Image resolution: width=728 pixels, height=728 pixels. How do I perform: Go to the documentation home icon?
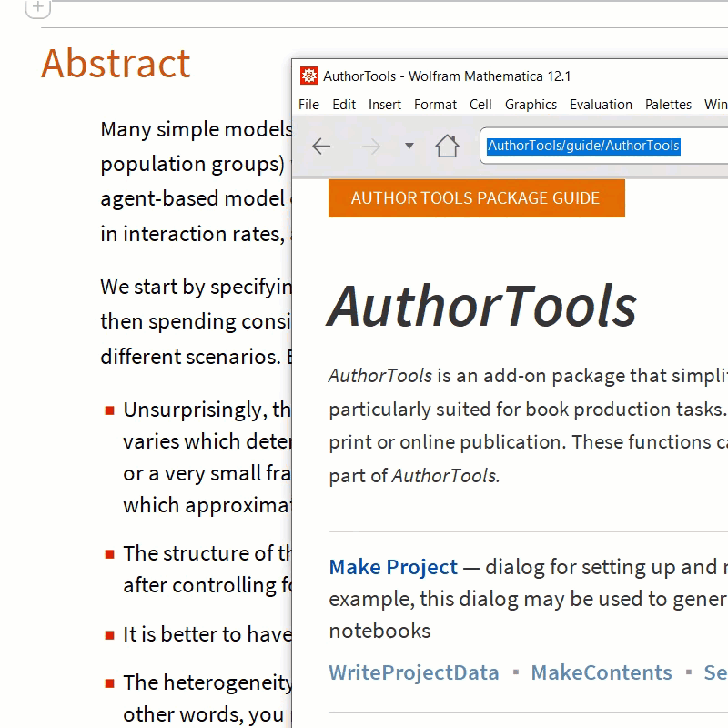[447, 146]
